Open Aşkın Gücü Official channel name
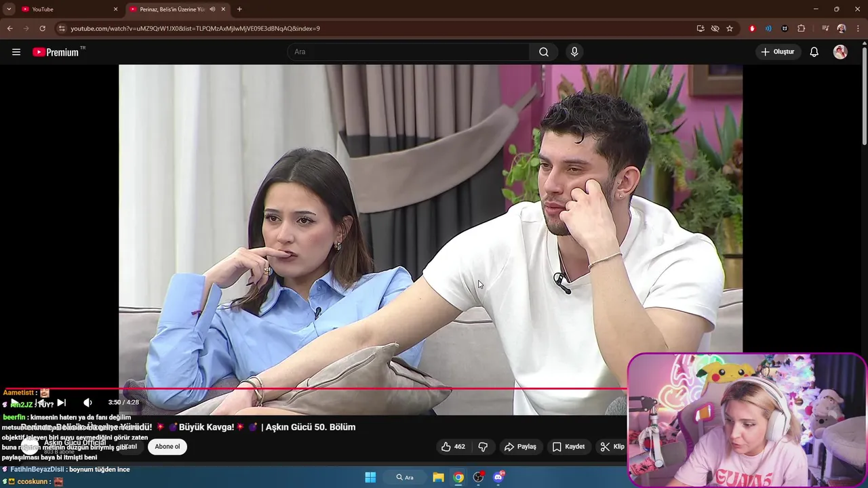The image size is (868, 488). [75, 443]
